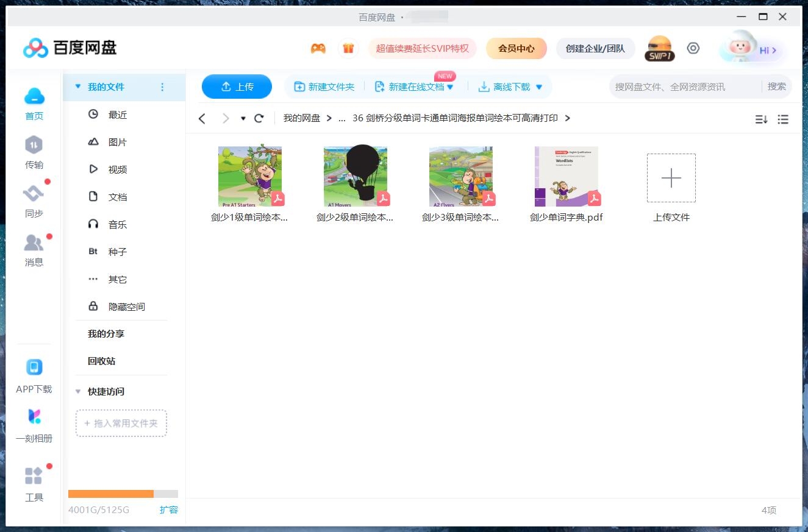This screenshot has height=532, width=808.
Task: Collapse the 快捷访问 section
Action: 77,391
